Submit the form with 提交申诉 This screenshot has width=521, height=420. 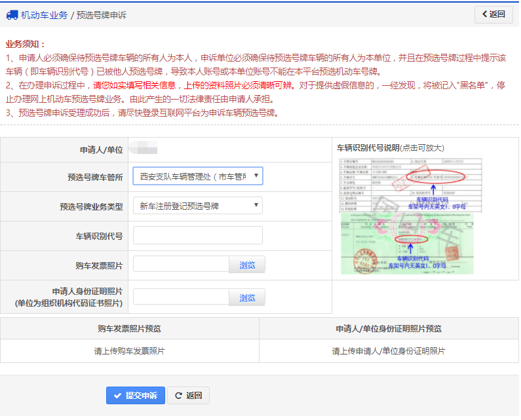point(136,396)
